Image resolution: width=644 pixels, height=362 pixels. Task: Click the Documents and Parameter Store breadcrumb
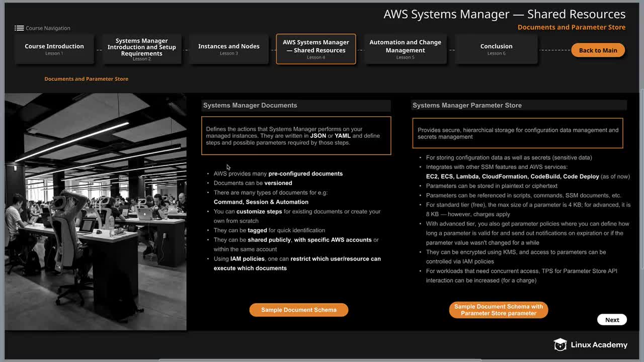86,79
